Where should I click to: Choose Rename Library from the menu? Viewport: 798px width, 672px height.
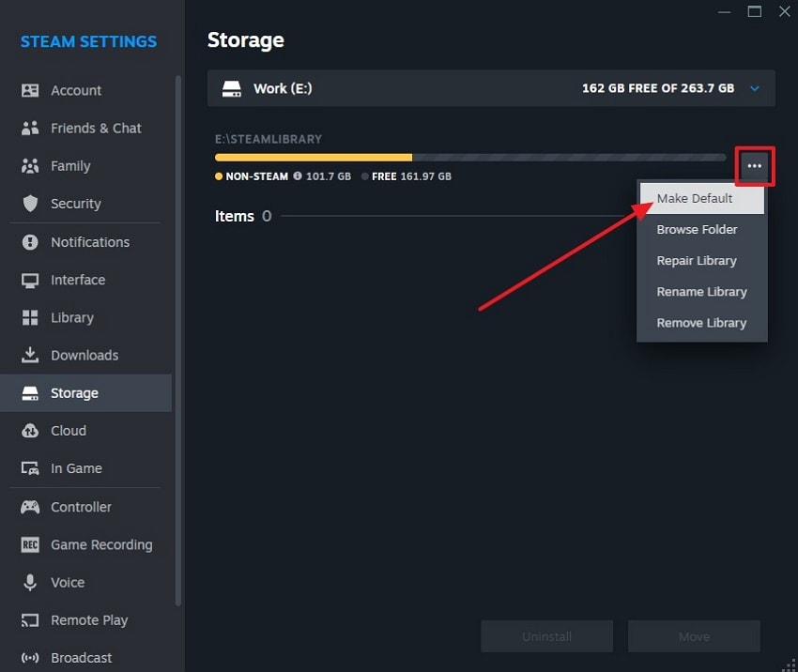point(702,292)
